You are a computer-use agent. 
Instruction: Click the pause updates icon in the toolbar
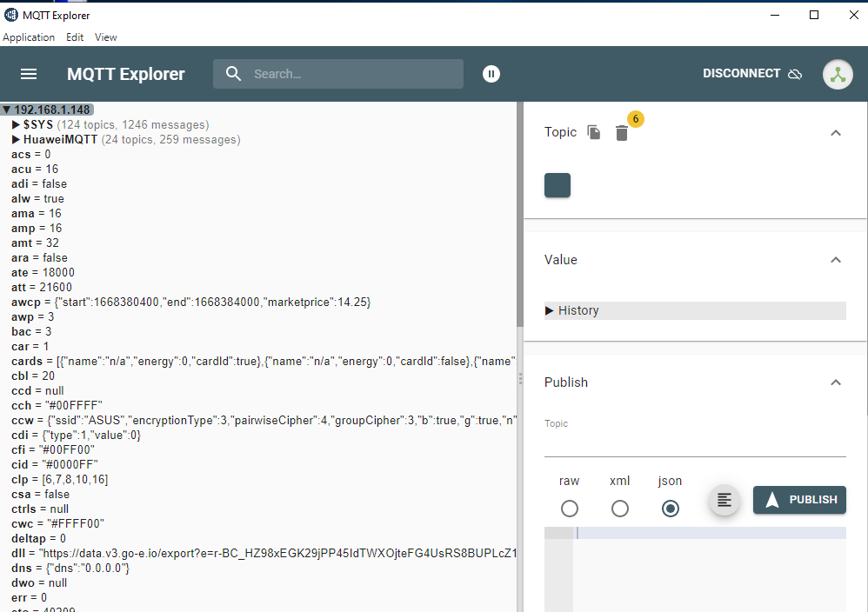491,74
